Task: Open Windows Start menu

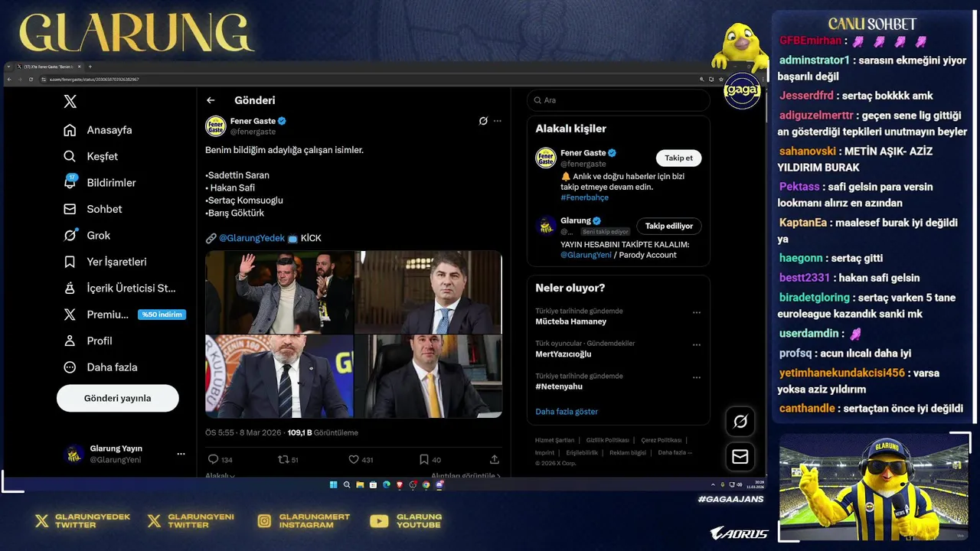Action: click(x=334, y=484)
